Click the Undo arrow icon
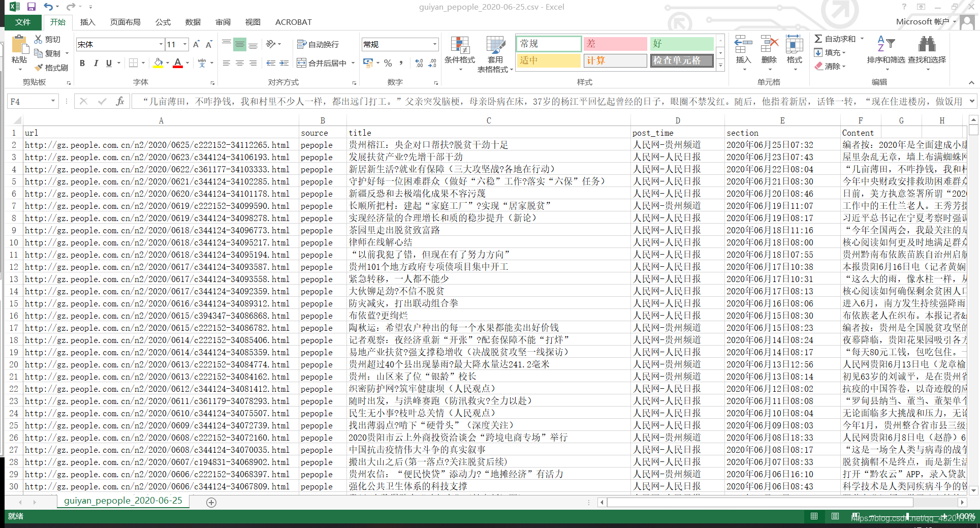 tap(48, 7)
